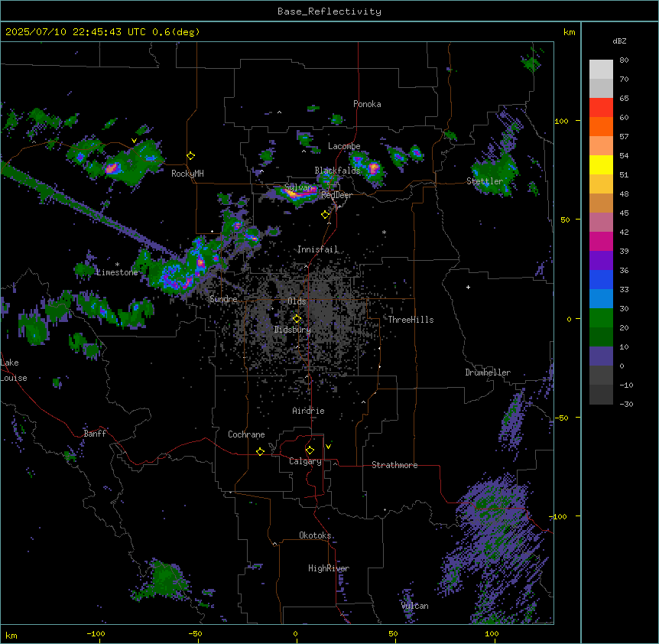This screenshot has height=644, width=659.
Task: Pick the 70-80 dBZ light gray swatch
Action: click(601, 70)
